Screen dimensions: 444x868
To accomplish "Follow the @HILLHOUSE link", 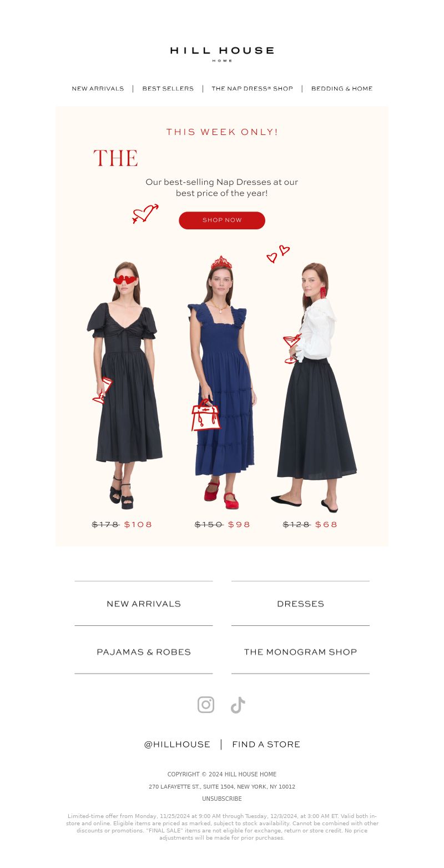I will [x=177, y=744].
